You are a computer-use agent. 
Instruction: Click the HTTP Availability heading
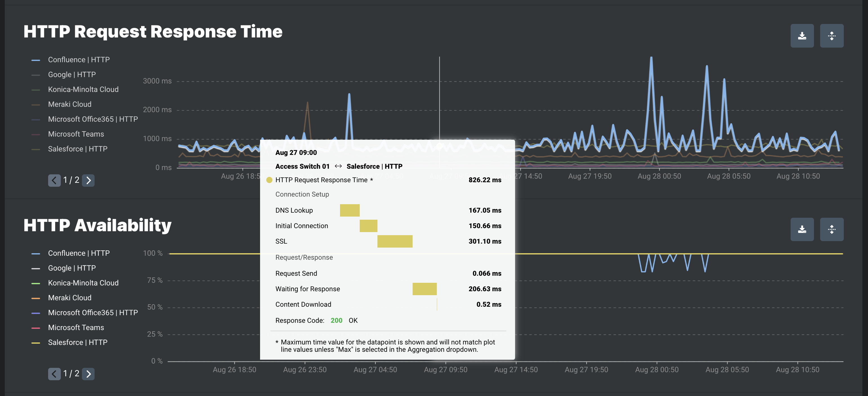coord(97,225)
